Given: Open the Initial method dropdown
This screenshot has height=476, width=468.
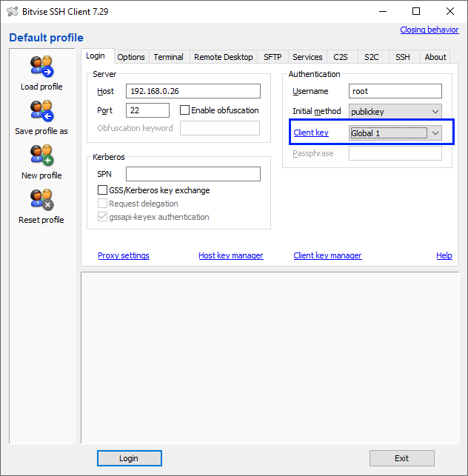Looking at the screenshot, I should pos(395,111).
